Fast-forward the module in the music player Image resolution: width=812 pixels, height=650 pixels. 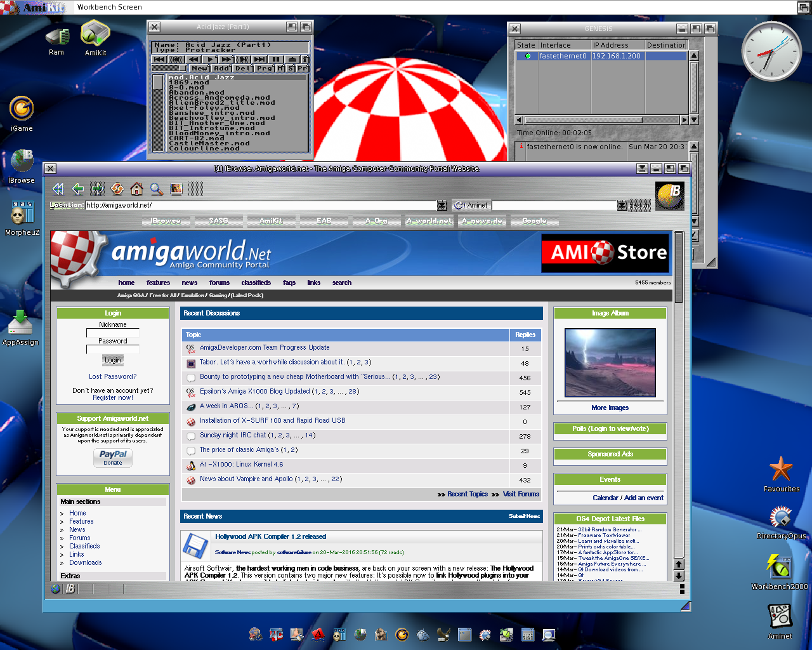pos(226,59)
